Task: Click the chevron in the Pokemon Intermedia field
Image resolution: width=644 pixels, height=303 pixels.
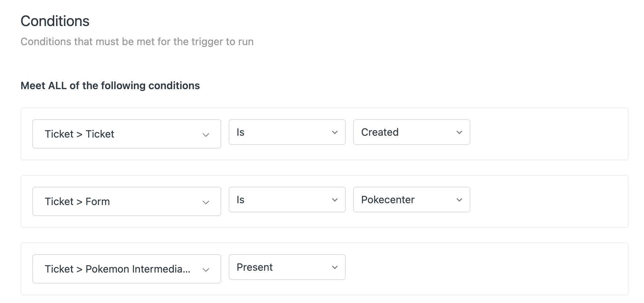Action: tap(206, 270)
